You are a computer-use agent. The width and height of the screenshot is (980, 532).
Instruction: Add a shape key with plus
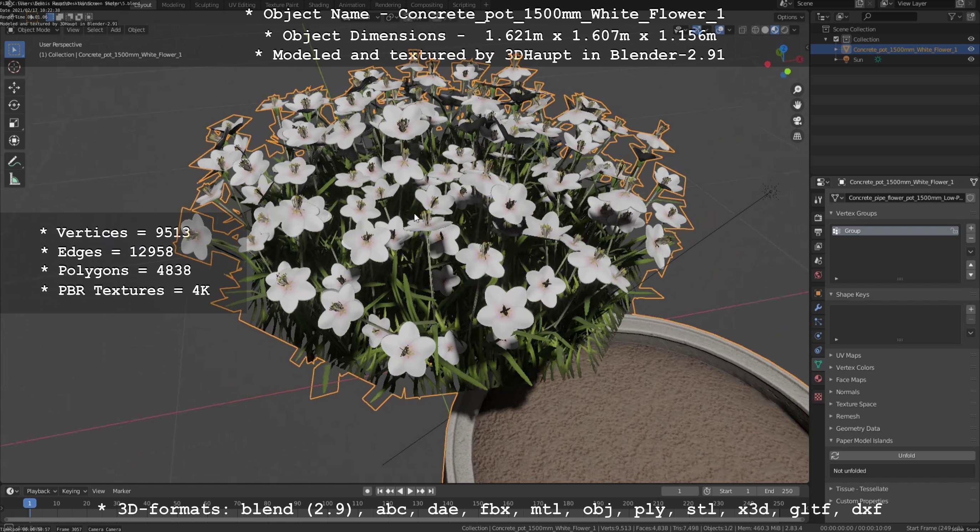tap(971, 309)
